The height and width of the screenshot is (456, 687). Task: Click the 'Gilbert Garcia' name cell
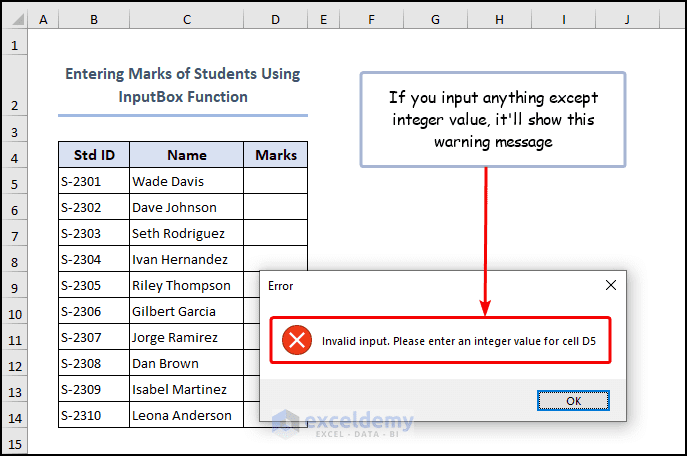[187, 311]
